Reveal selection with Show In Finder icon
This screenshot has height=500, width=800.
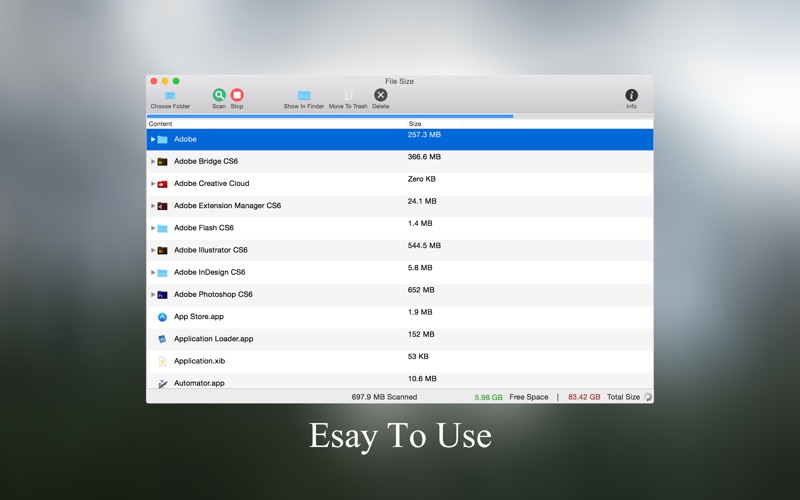304,95
